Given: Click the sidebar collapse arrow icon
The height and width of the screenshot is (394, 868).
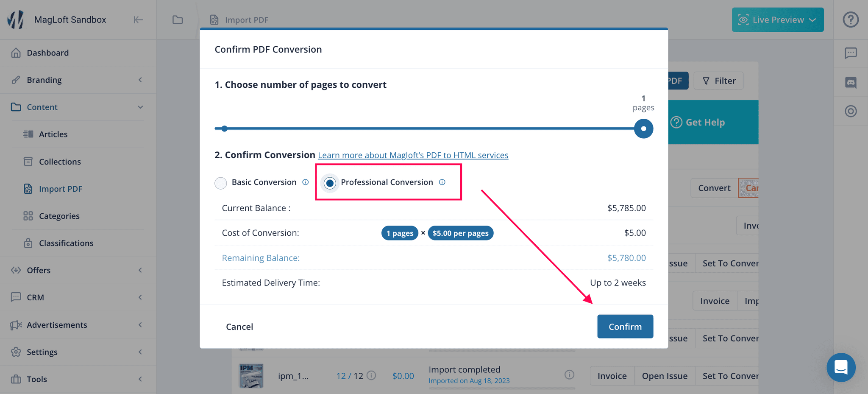Looking at the screenshot, I should click(x=138, y=20).
